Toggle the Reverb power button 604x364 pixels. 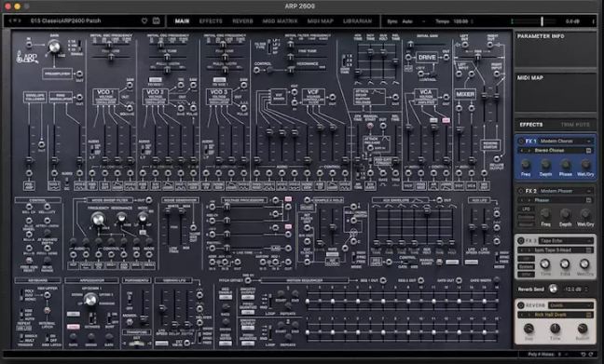point(521,305)
